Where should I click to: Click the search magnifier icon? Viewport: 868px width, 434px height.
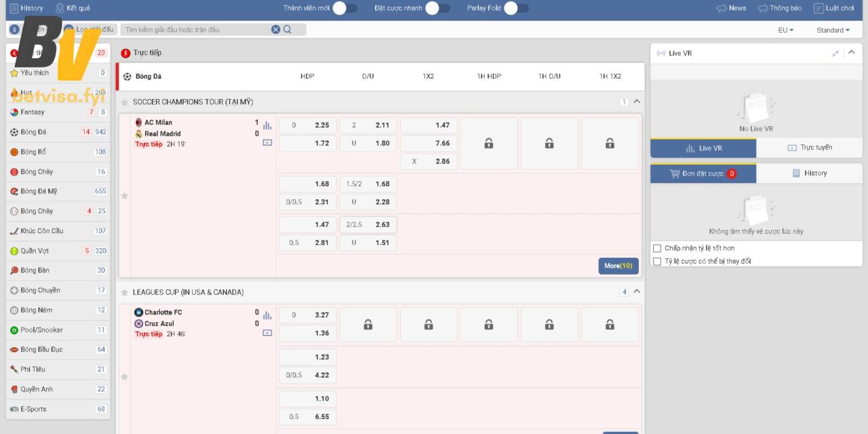tap(288, 29)
